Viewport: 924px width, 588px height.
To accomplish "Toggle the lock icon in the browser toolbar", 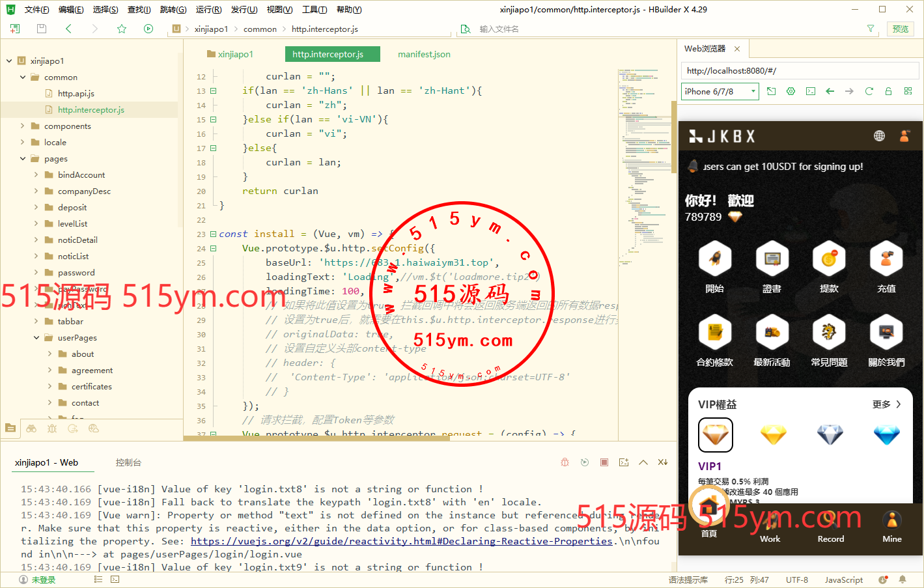I will pyautogui.click(x=888, y=91).
